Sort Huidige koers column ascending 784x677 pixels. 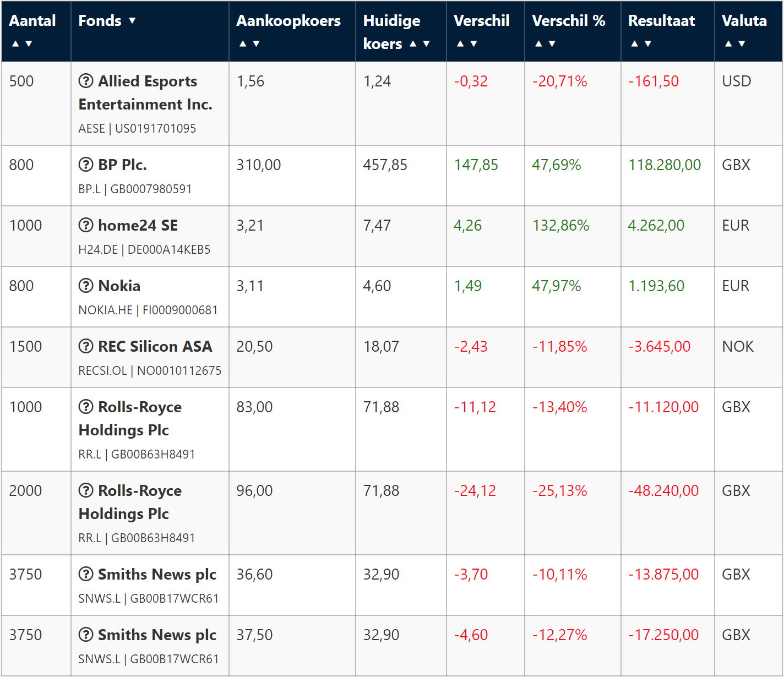(x=413, y=43)
